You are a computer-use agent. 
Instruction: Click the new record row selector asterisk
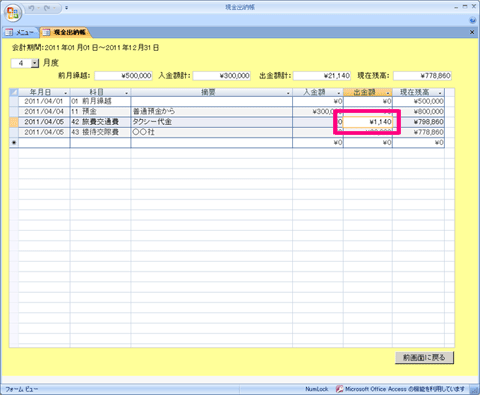coord(14,143)
